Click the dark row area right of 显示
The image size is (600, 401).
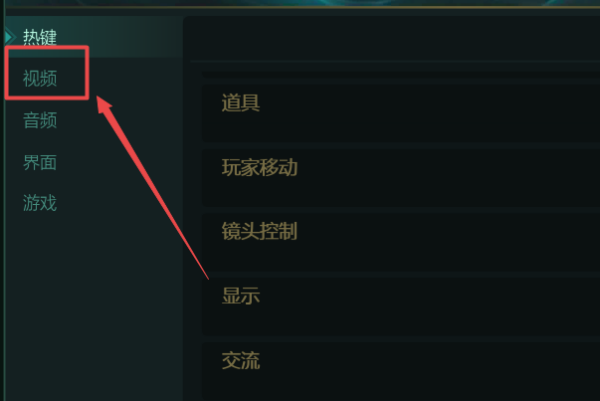430,306
